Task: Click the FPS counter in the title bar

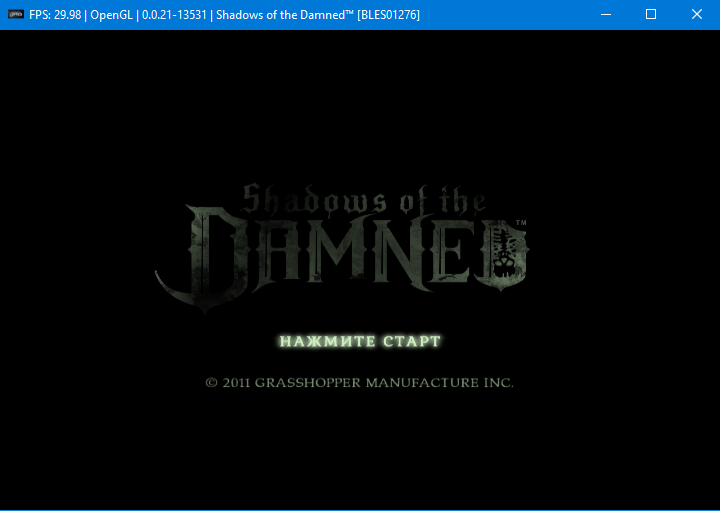Action: tap(55, 15)
